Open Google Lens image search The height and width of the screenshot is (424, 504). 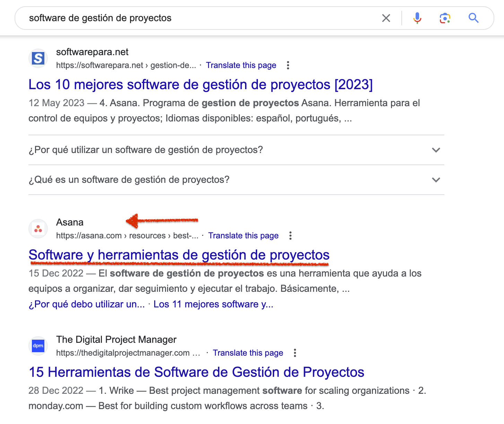(x=445, y=18)
